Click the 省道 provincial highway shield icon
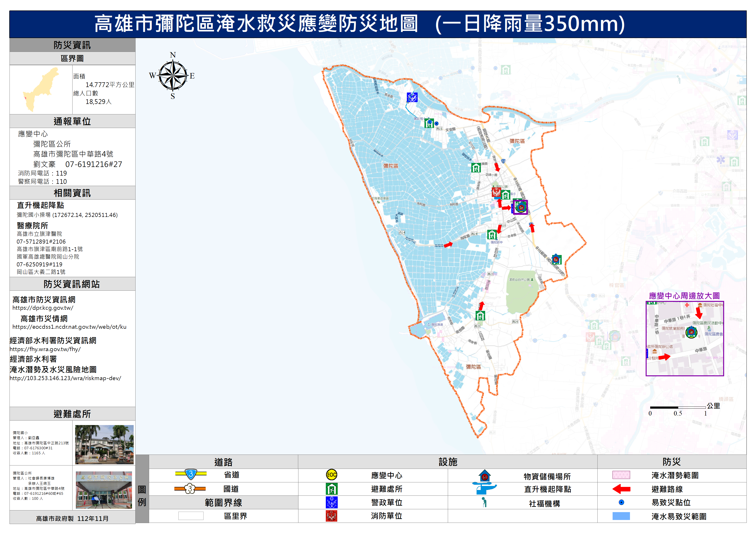Screen dimensions: 756x534 click(x=191, y=474)
